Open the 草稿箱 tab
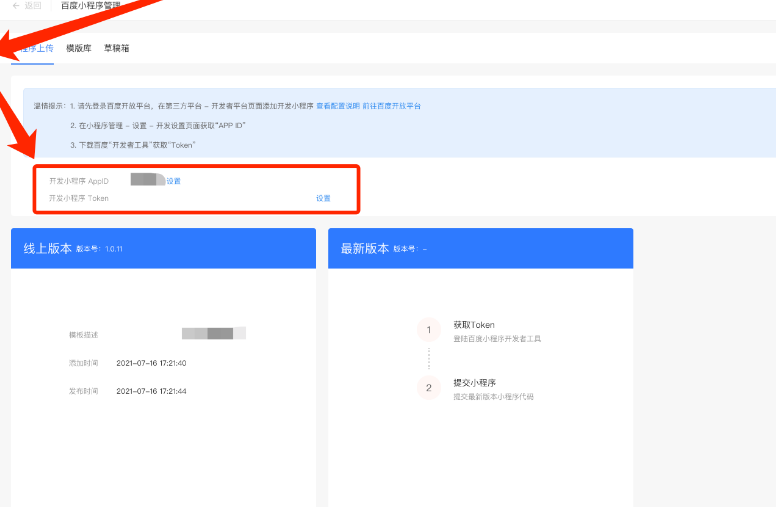 point(116,48)
